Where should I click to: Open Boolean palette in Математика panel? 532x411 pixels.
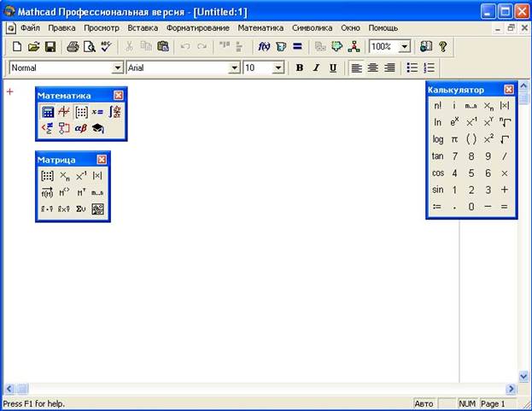tap(48, 128)
